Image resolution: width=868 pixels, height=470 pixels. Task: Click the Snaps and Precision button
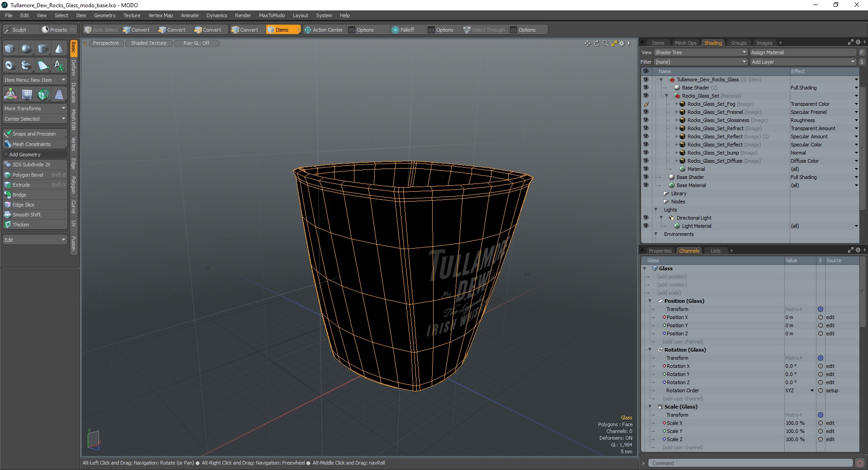click(x=35, y=134)
